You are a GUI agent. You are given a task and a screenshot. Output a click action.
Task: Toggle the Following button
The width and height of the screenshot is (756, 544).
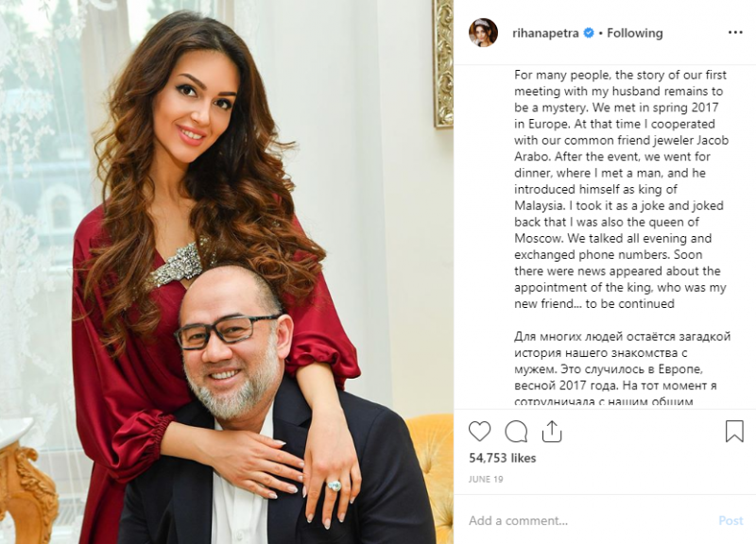tap(634, 33)
